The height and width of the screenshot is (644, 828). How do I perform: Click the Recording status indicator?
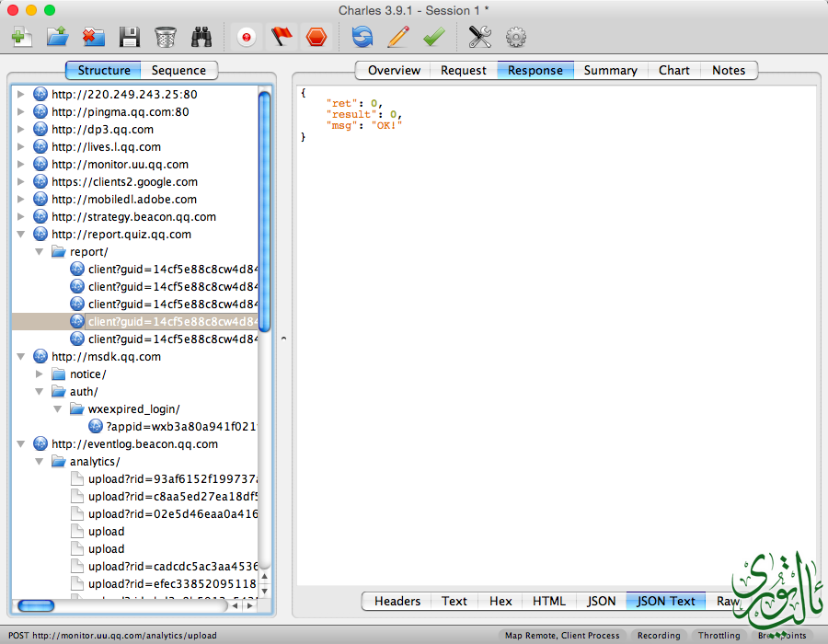point(659,636)
